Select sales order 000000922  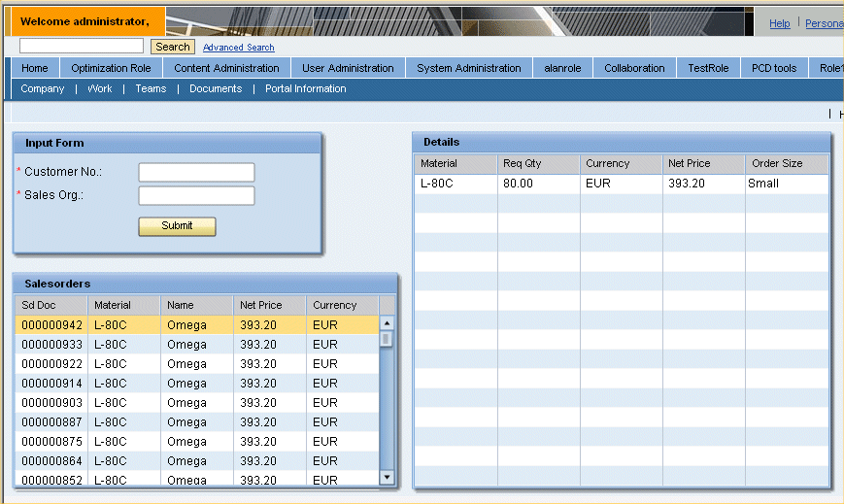point(197,363)
